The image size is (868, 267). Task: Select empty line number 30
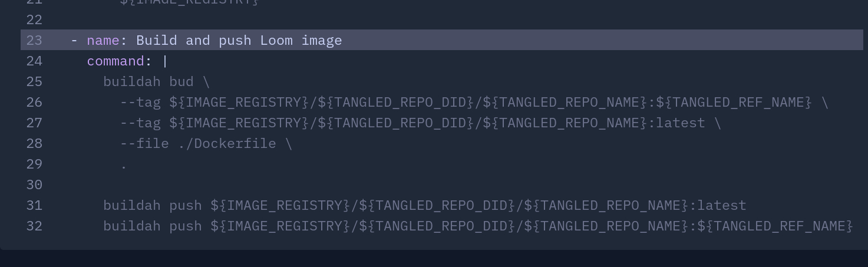pyautogui.click(x=34, y=184)
